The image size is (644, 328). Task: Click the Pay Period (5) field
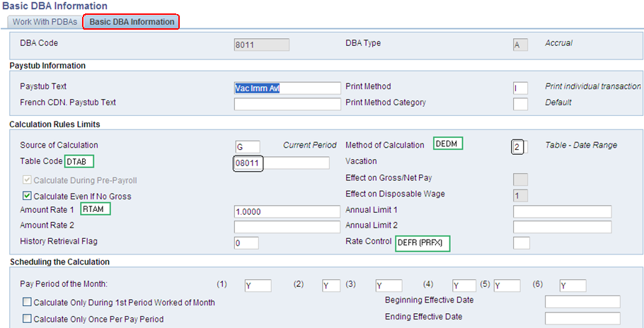pos(507,286)
